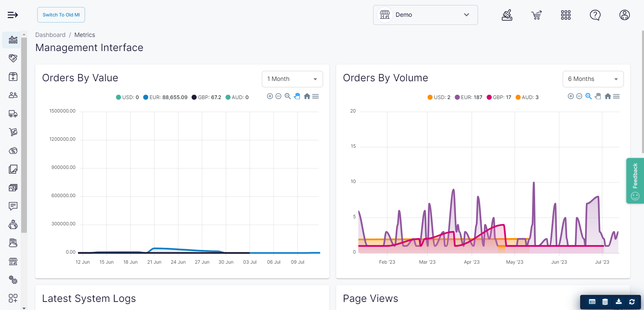Expand the 1 Month period dropdown
This screenshot has width=644, height=310.
pyautogui.click(x=292, y=79)
